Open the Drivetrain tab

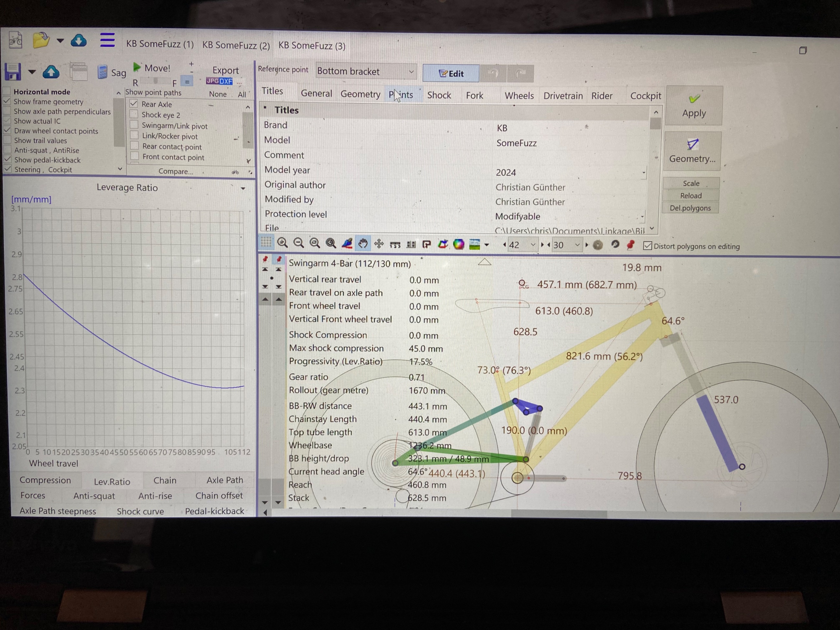pyautogui.click(x=563, y=96)
